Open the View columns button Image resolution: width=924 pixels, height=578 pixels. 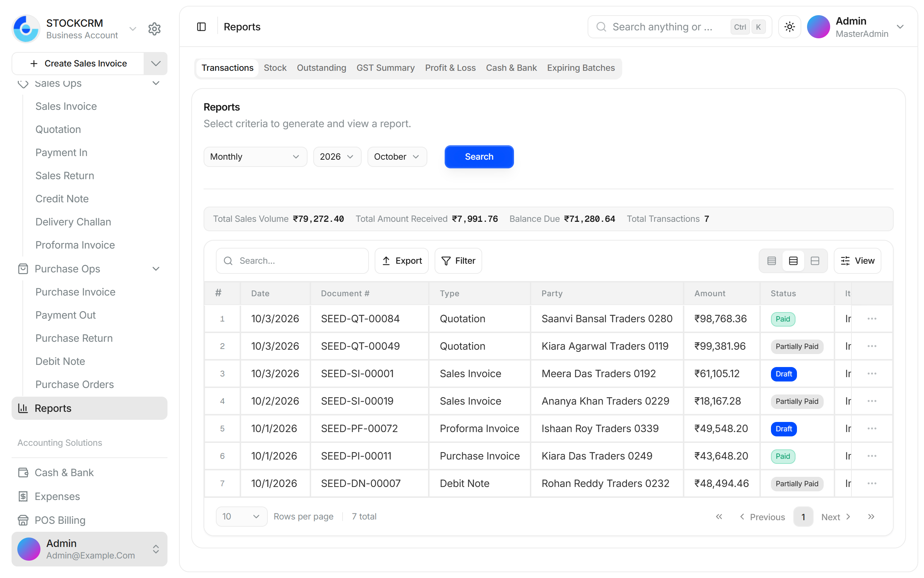click(x=857, y=261)
